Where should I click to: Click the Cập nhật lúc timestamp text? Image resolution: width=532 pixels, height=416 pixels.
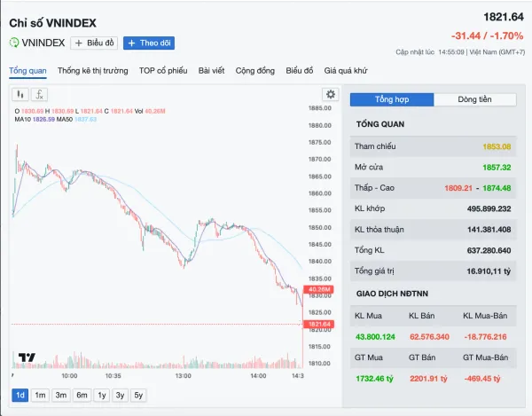coord(460,52)
